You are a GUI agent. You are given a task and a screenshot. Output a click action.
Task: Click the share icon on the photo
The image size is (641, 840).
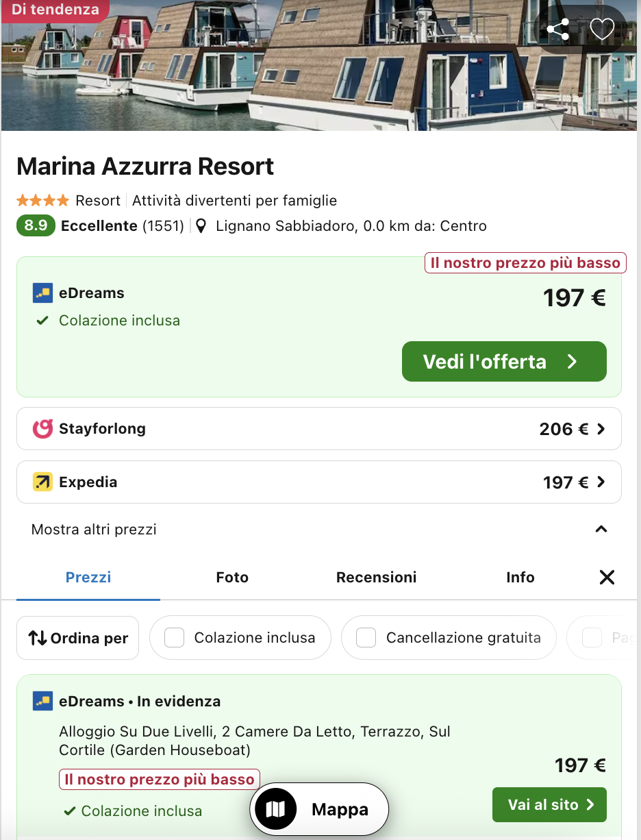click(x=557, y=29)
